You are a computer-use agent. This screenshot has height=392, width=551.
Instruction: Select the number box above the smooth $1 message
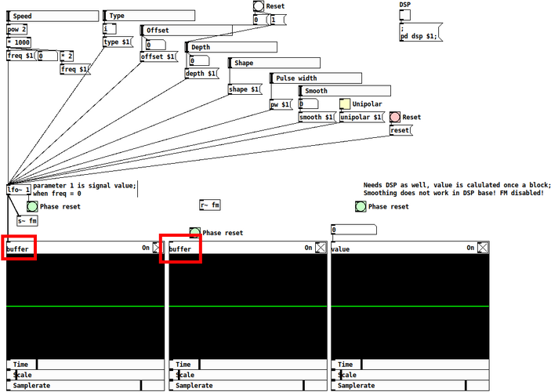[309, 103]
